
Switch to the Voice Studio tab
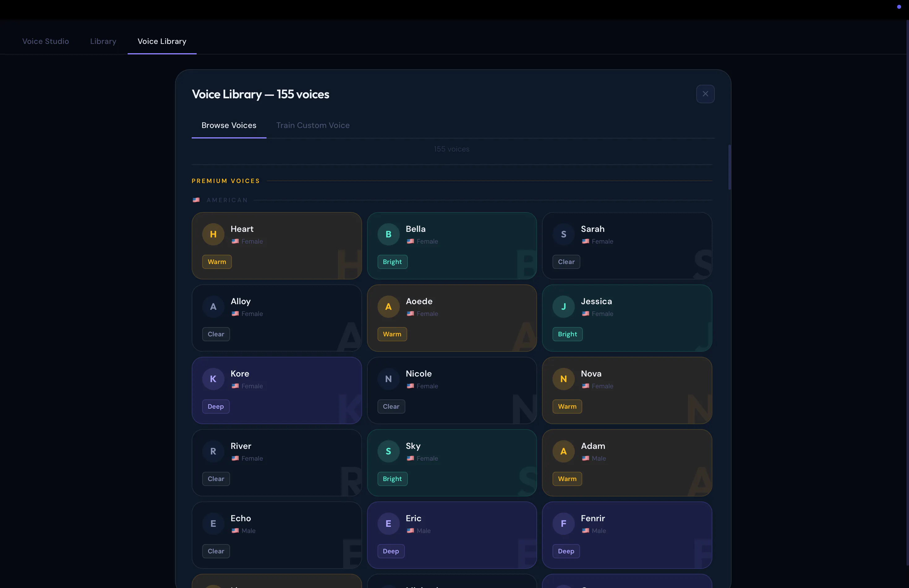(x=45, y=41)
